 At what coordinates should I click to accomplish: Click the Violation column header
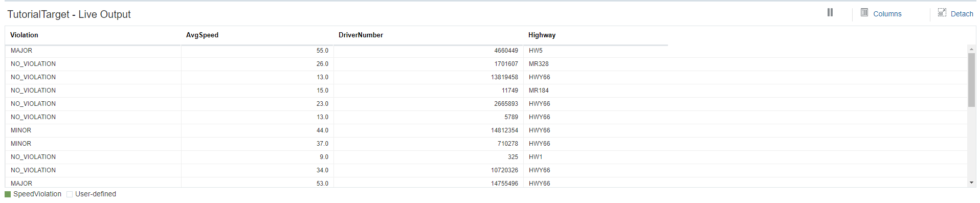pos(24,35)
